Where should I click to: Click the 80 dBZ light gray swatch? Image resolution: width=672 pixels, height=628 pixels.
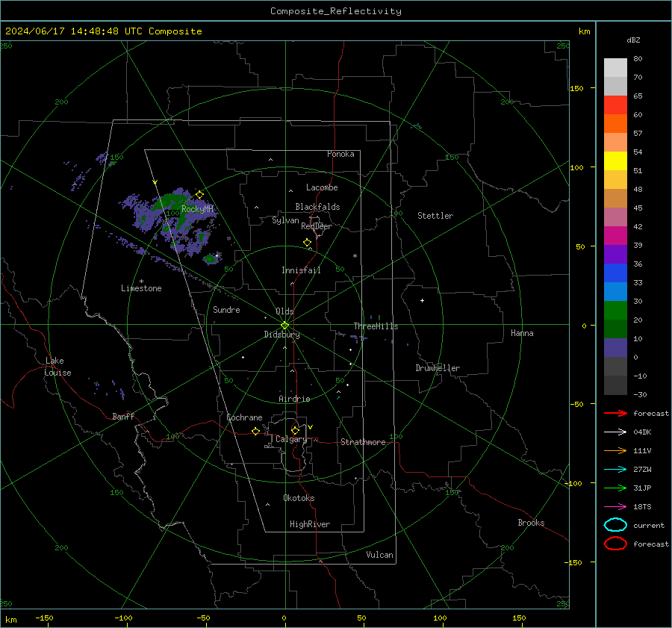pos(615,68)
